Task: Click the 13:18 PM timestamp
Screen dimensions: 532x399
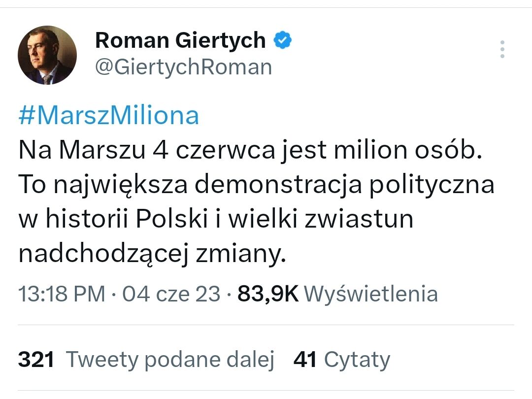Action: 57,293
